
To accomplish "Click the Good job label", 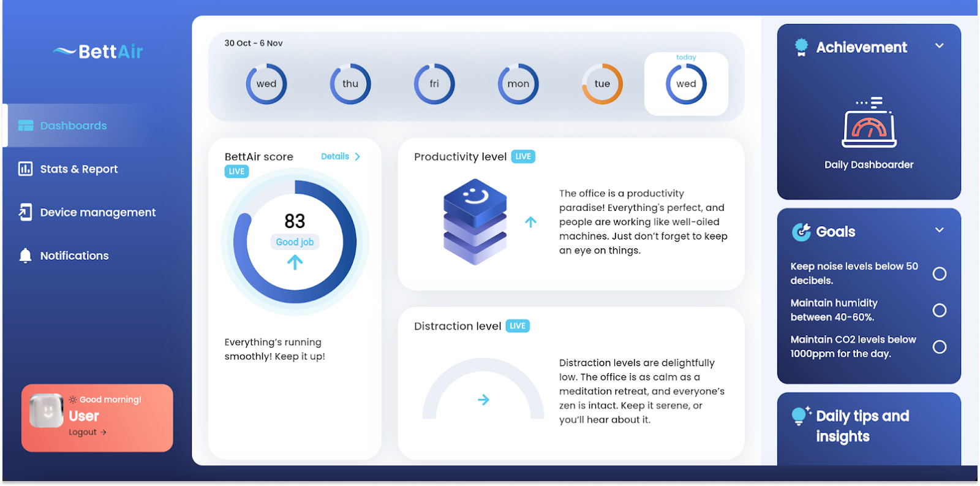I will tap(295, 242).
